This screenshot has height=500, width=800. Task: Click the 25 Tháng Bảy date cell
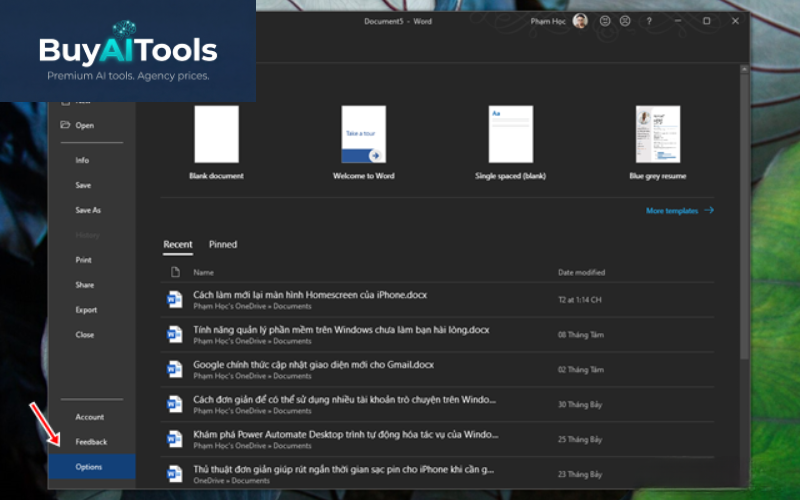[580, 439]
